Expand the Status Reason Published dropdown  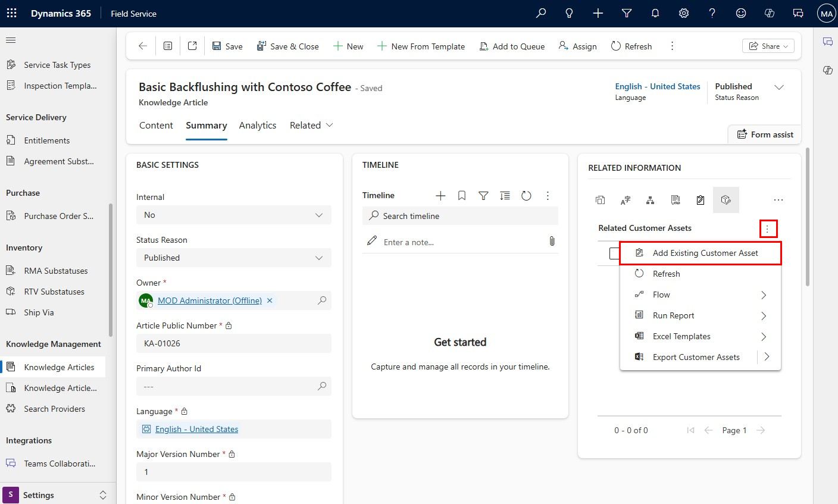233,258
